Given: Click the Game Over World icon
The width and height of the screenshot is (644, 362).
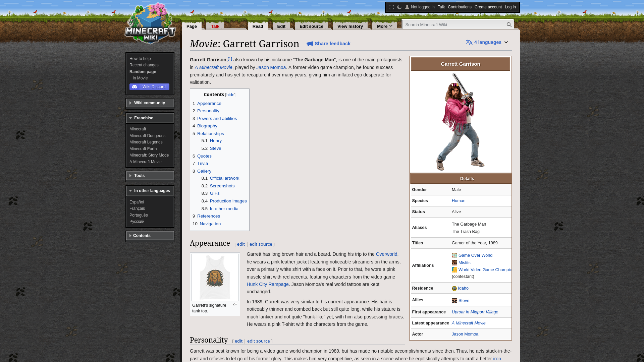Looking at the screenshot, I should (454, 255).
